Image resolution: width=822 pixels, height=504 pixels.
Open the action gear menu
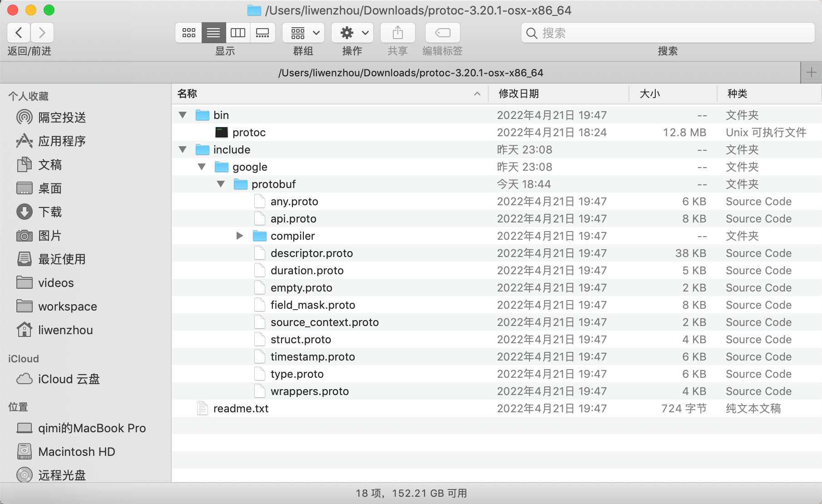(352, 33)
